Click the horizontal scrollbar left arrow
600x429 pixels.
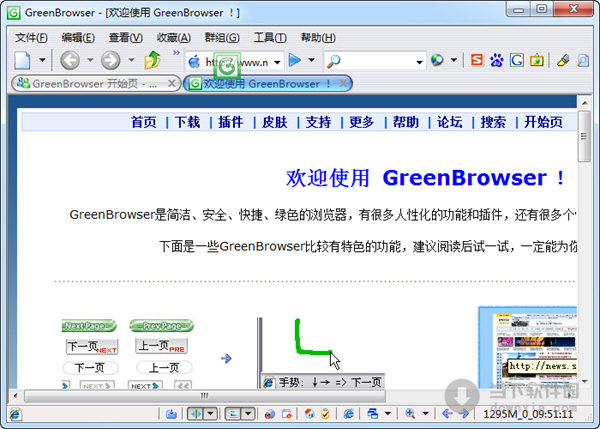tap(15, 395)
